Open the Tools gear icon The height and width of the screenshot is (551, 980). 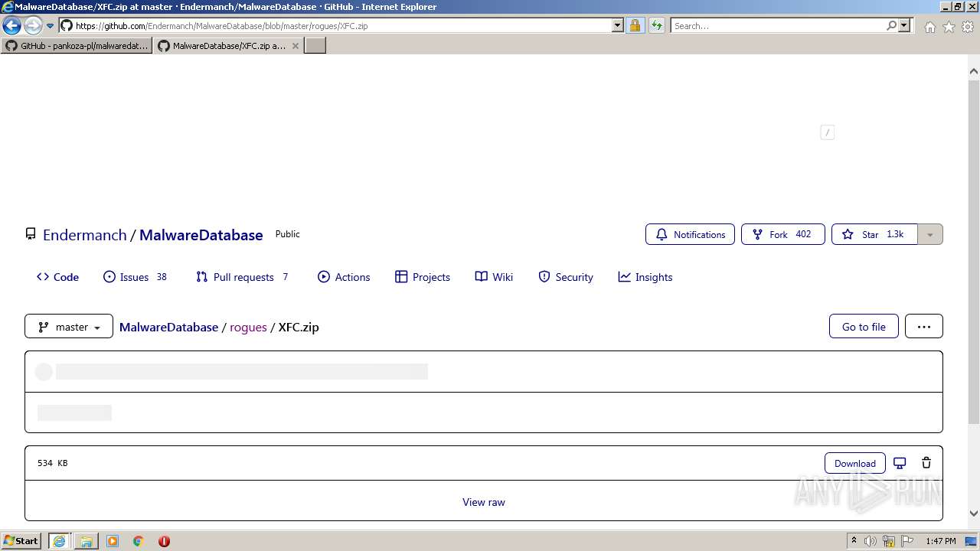(x=968, y=27)
